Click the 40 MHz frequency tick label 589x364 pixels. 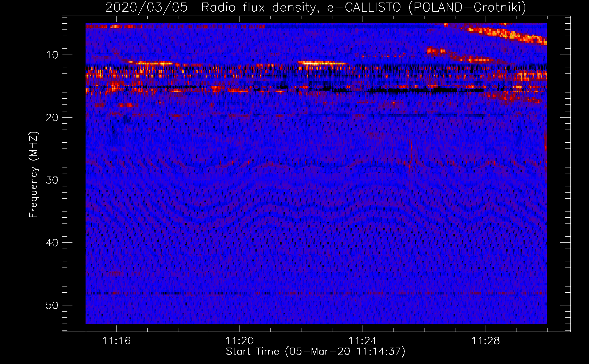52,243
